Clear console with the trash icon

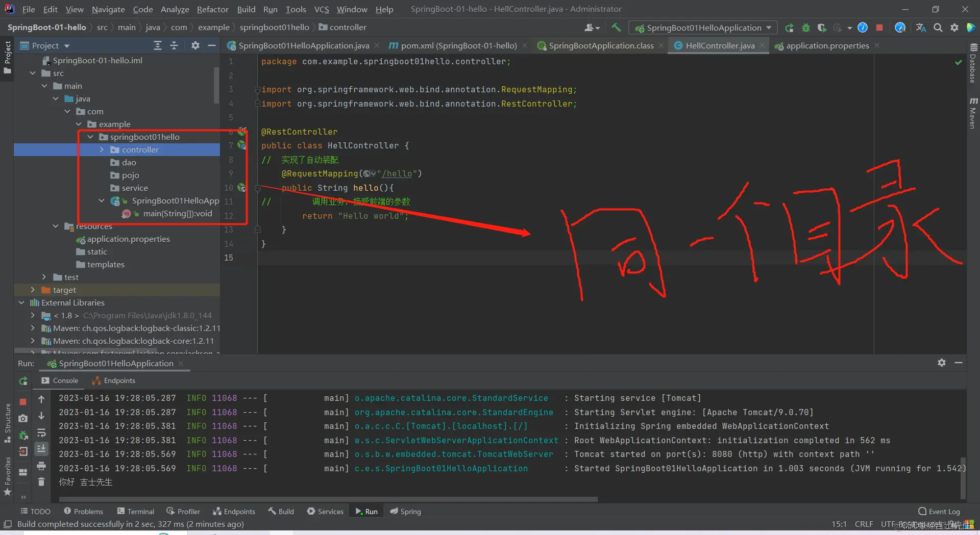click(x=41, y=481)
